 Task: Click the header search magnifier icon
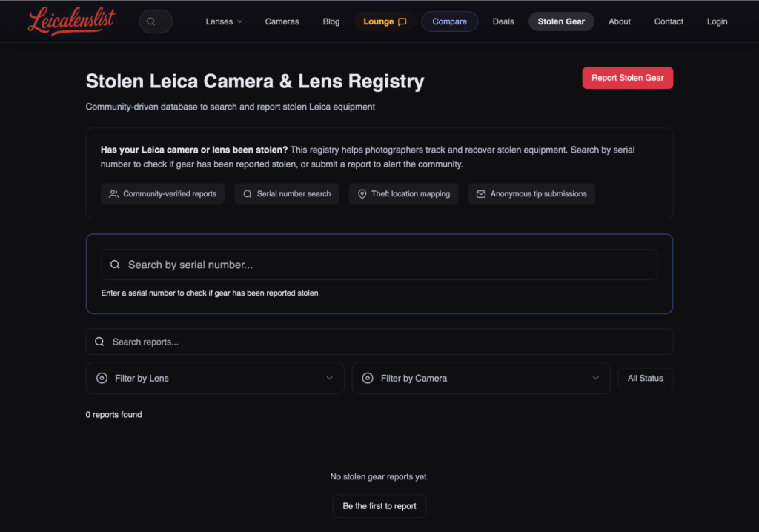(x=151, y=21)
